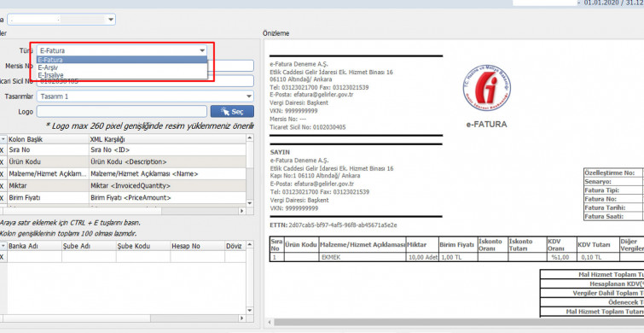The height and width of the screenshot is (333, 644).
Task: Select the Malzeme/Hizmet Açıklam... column row
Action: coord(48,174)
